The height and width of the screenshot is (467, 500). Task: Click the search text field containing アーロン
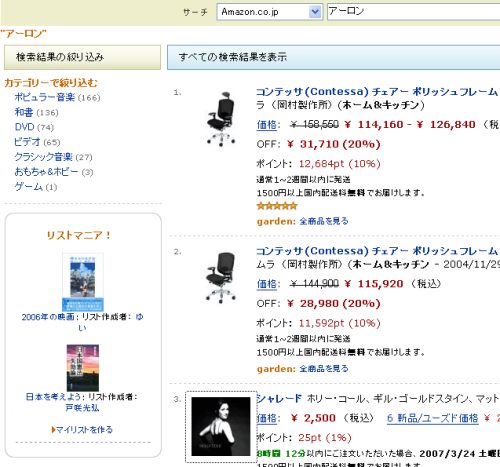413,12
